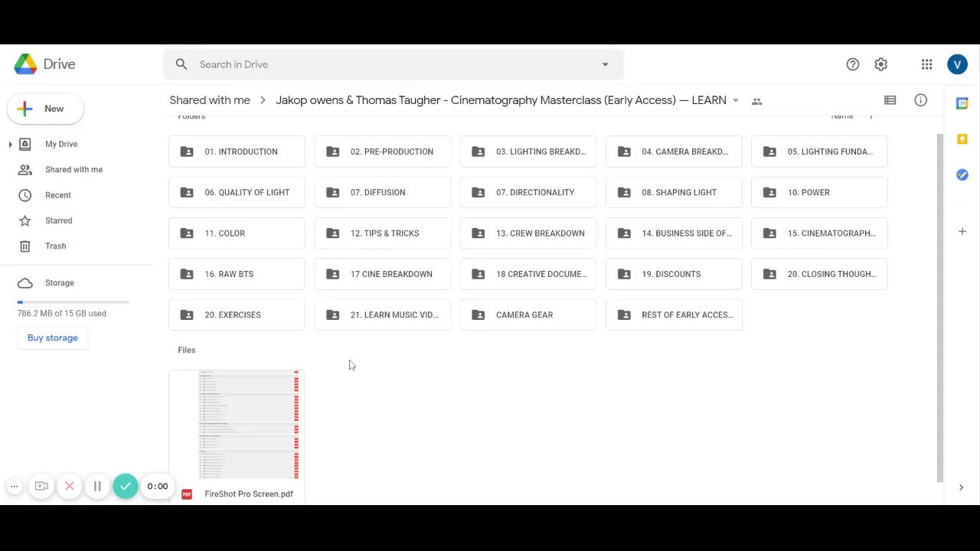Open folder REST OF EARLY ACCES...
This screenshot has width=980, height=551.
coord(674,315)
